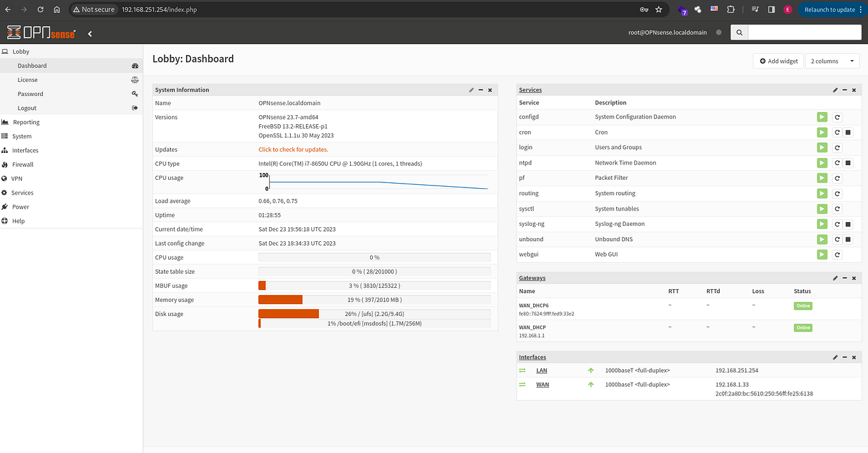The height and width of the screenshot is (453, 868).
Task: Open the sidebar Services menu
Action: [x=71, y=193]
